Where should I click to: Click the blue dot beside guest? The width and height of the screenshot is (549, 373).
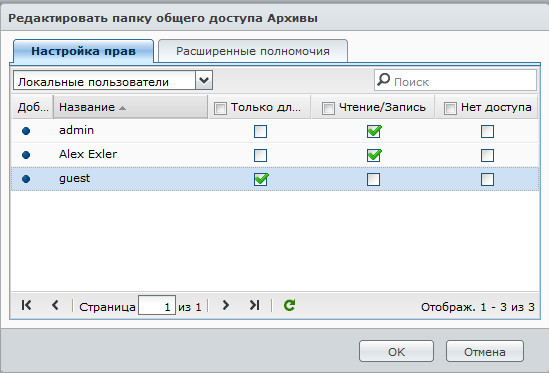coord(26,179)
